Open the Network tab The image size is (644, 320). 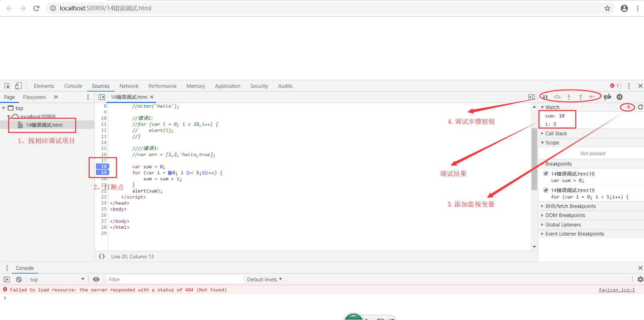point(129,86)
